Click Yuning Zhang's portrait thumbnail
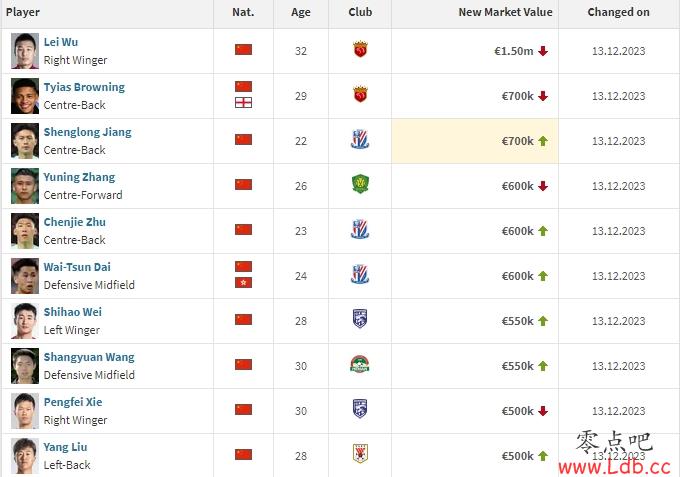Image resolution: width=680 pixels, height=477 pixels. (x=25, y=186)
